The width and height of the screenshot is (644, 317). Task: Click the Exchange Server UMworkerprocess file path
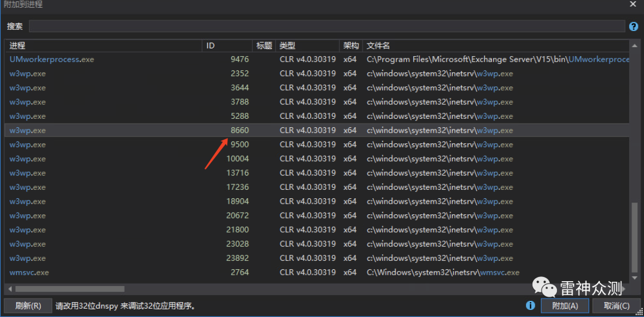point(498,59)
